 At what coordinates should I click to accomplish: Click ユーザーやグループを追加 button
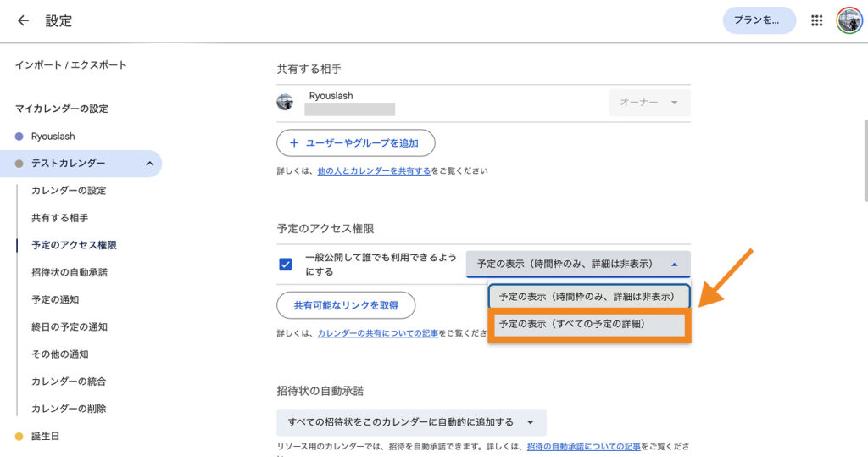(355, 143)
